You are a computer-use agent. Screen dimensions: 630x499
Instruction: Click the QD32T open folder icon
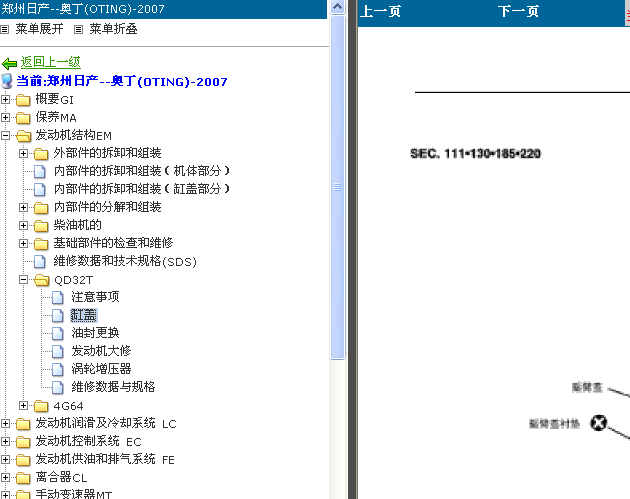pyautogui.click(x=41, y=280)
